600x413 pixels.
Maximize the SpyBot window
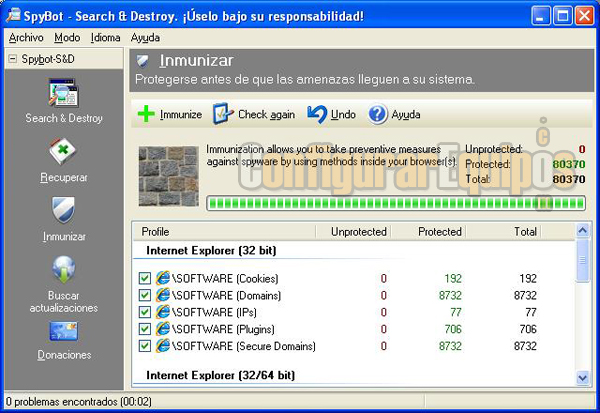point(562,16)
